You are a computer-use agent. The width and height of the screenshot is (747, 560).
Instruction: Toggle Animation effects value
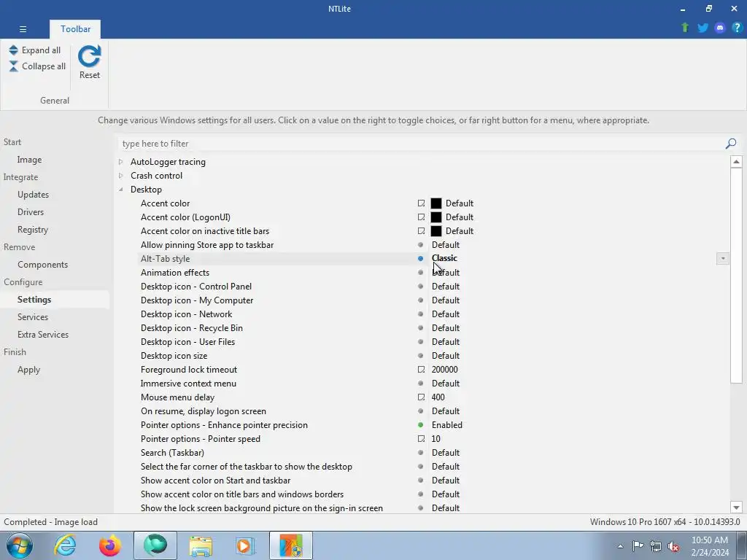pyautogui.click(x=446, y=273)
